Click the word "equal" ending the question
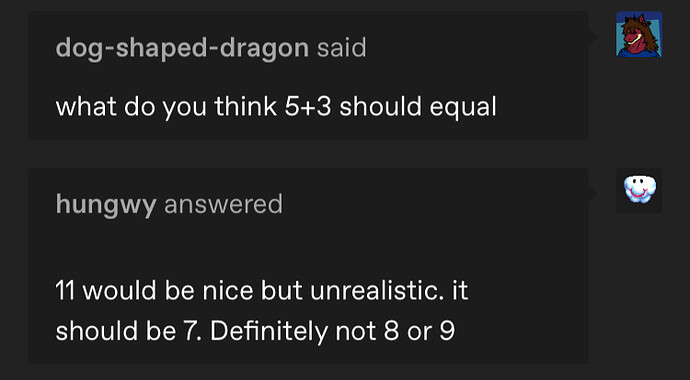Image resolution: width=690 pixels, height=380 pixels. pyautogui.click(x=463, y=108)
